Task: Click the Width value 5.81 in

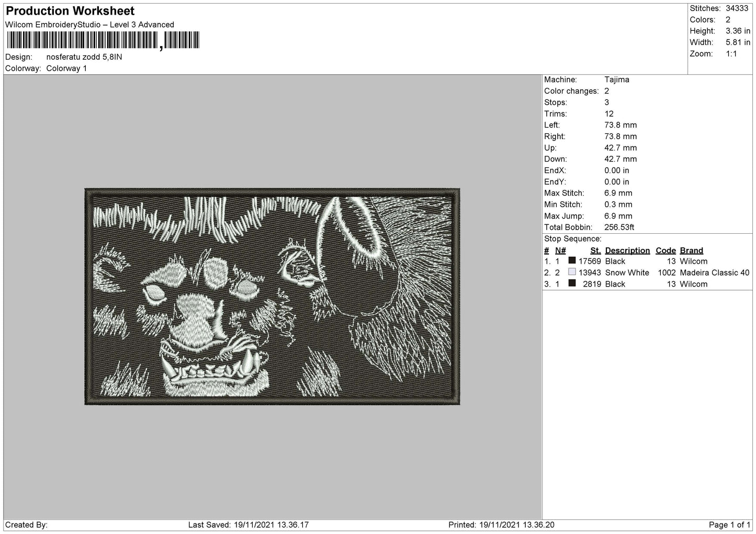Action: click(x=738, y=42)
